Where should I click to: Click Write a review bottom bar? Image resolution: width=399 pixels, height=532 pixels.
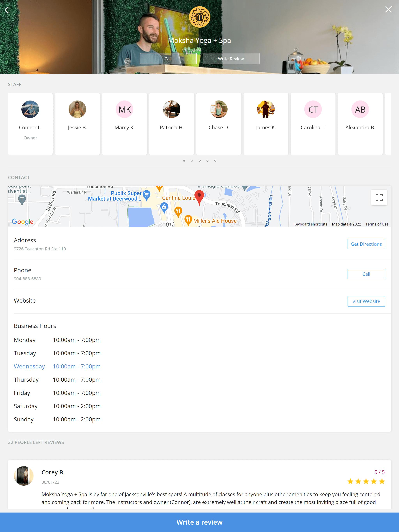[x=199, y=522]
